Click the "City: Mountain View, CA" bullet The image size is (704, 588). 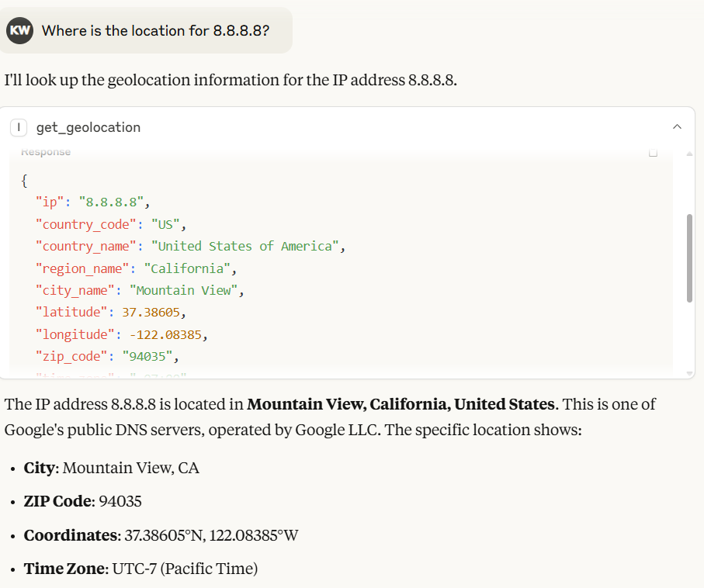111,468
